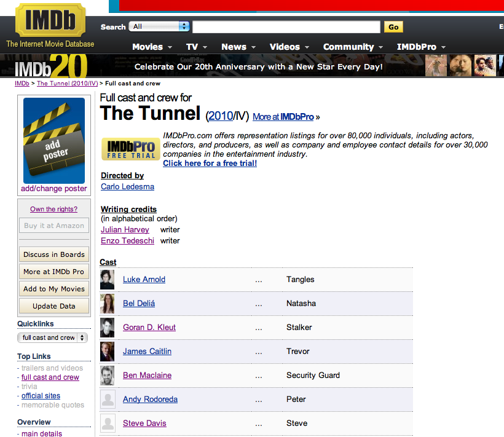Open More at IMDbPro link beside title
The width and height of the screenshot is (504, 437).
(283, 117)
